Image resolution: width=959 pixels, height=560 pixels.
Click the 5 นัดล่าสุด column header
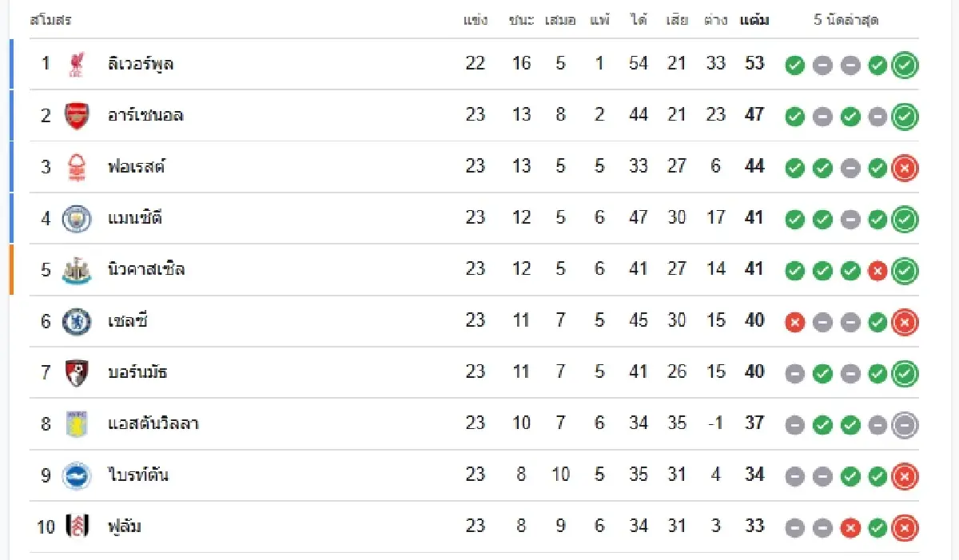coord(846,21)
